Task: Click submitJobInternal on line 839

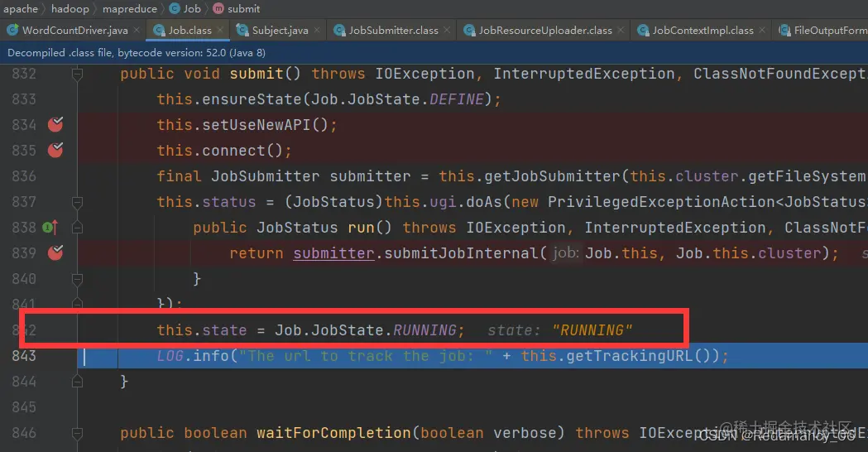Action: point(461,253)
